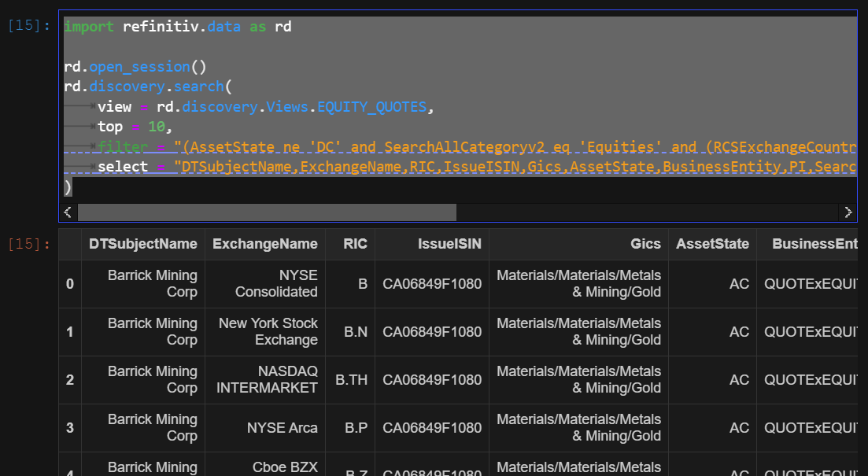Image resolution: width=868 pixels, height=476 pixels.
Task: Click the closing parenthesis code line
Action: pyautogui.click(x=68, y=187)
